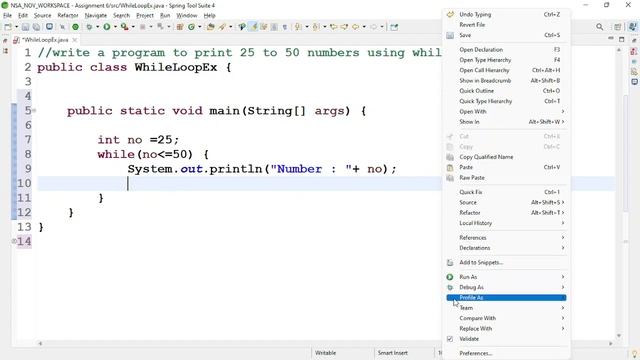Click the Save All toolbar icon
Image resolution: width=640 pixels, height=360 pixels.
tap(36, 27)
